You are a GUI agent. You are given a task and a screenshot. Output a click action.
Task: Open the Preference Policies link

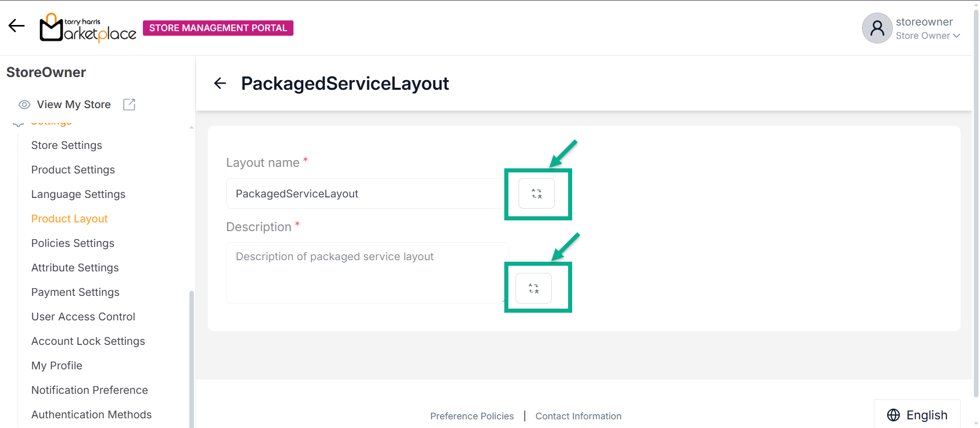point(472,416)
